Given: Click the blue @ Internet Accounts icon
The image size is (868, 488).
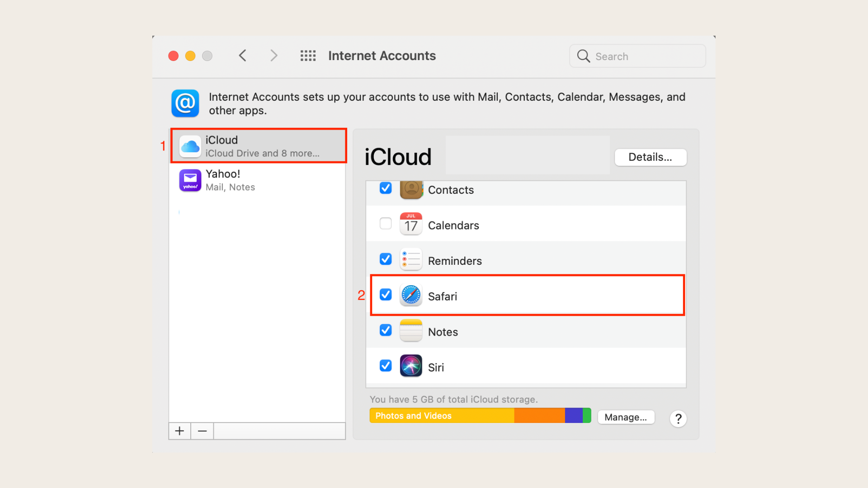Looking at the screenshot, I should pos(185,103).
